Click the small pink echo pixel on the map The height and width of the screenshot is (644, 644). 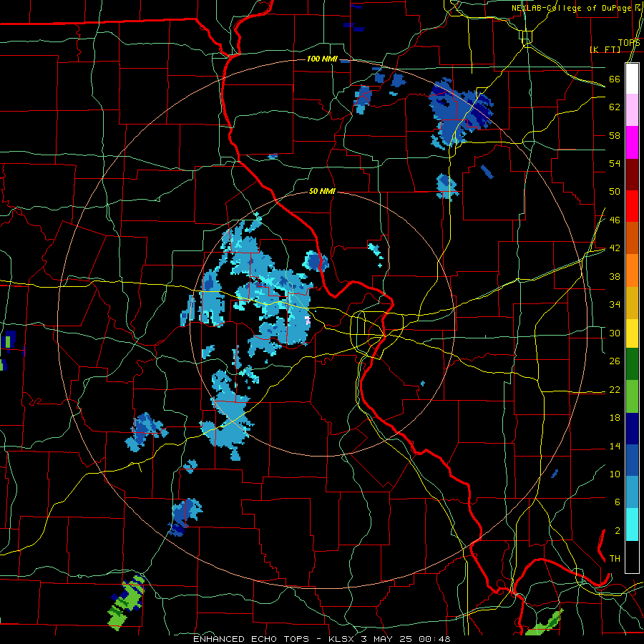coord(308,320)
